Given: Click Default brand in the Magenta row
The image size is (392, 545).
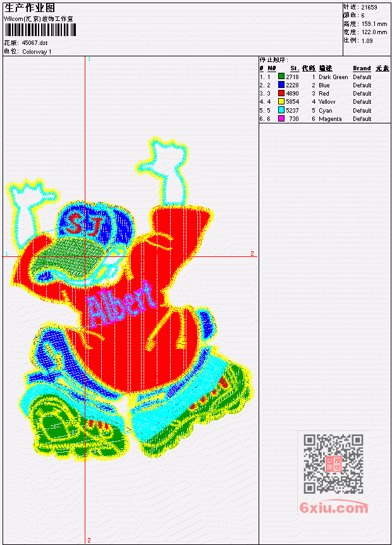Looking at the screenshot, I should click(x=362, y=119).
